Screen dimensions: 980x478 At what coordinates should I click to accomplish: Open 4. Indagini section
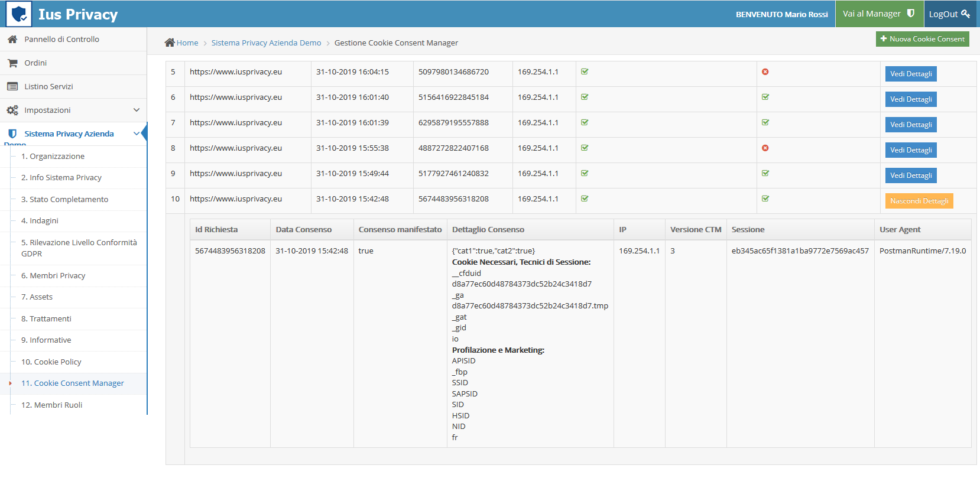pyautogui.click(x=40, y=220)
